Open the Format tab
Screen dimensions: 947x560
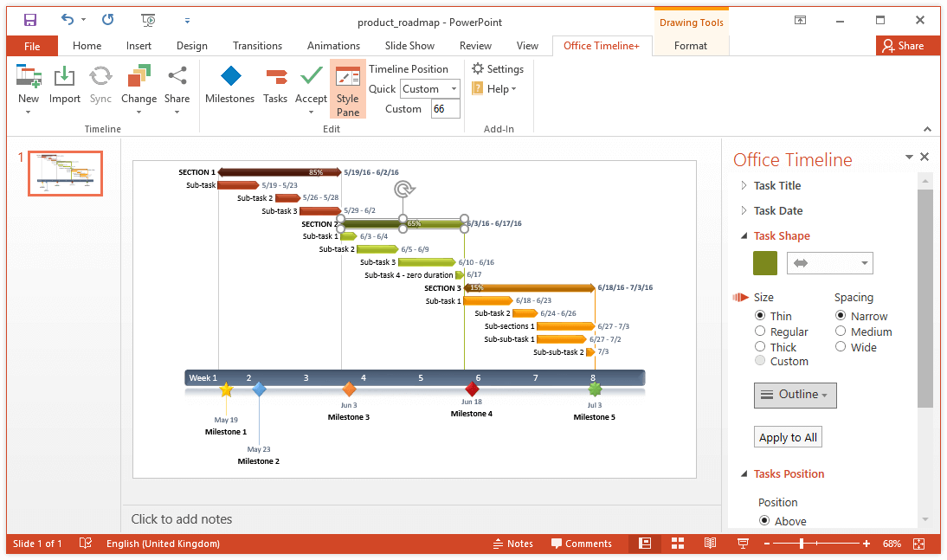pyautogui.click(x=690, y=46)
